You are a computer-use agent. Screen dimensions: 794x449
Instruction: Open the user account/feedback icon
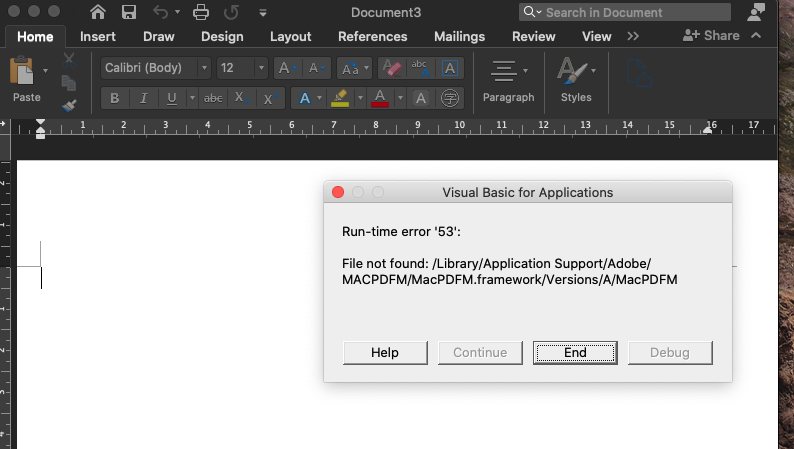tap(756, 12)
